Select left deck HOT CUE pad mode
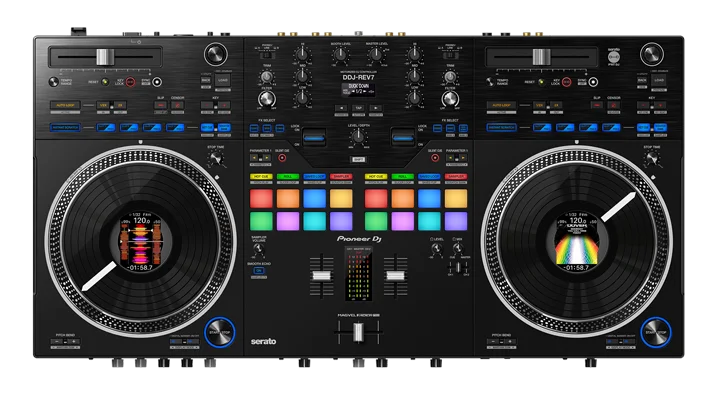Screen dimensions: 717x396 click(261, 177)
